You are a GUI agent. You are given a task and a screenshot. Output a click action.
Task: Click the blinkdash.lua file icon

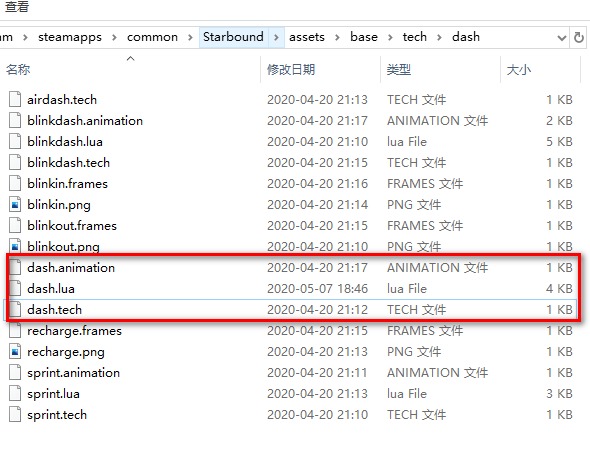click(x=15, y=141)
